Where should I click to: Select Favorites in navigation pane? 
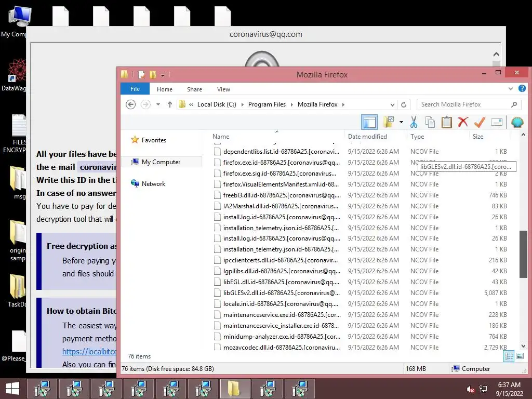point(154,140)
